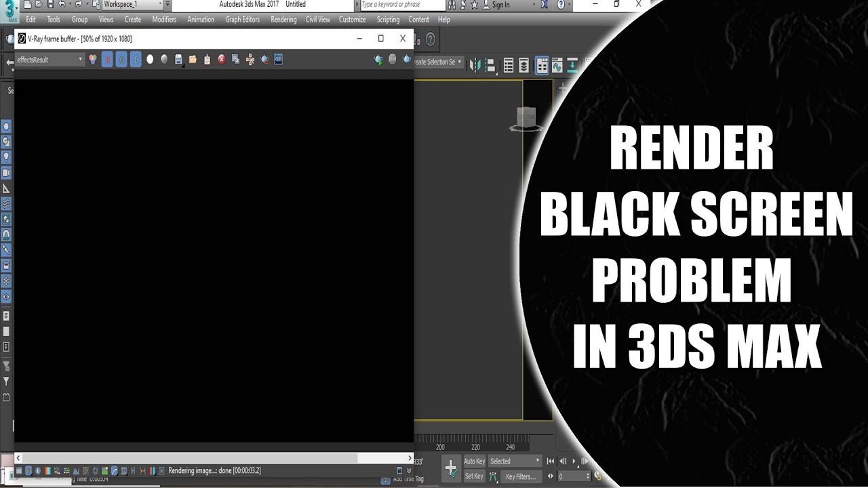Switch to the alpha channel (white circle)

click(150, 60)
